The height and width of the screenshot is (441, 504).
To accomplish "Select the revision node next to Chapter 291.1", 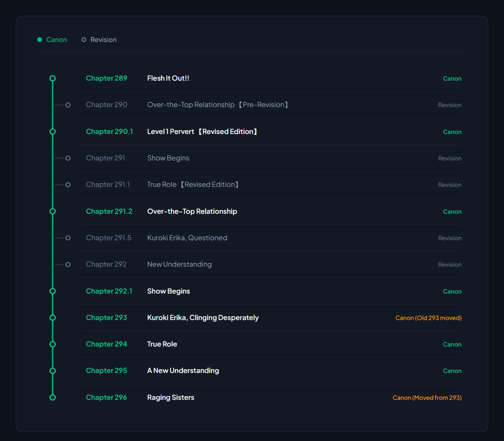I will click(x=68, y=185).
